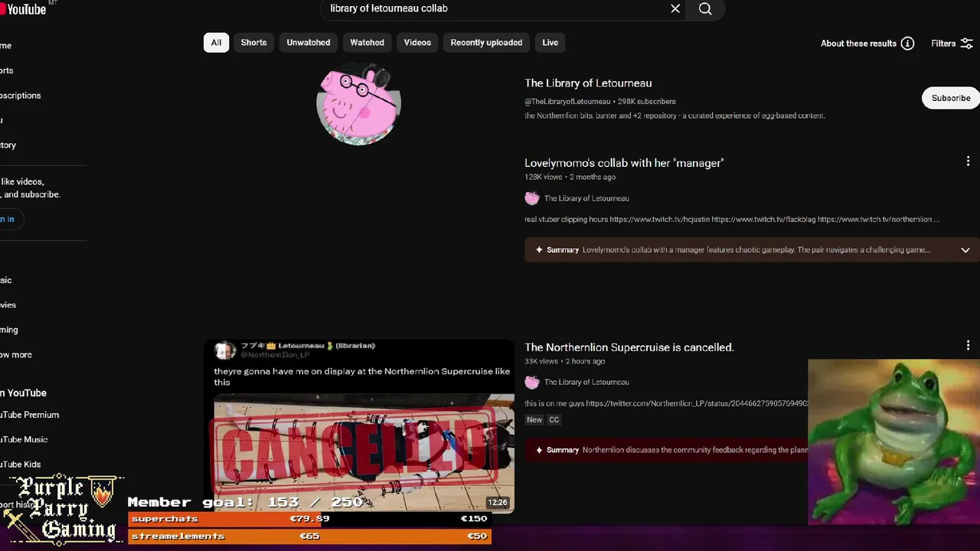This screenshot has width=980, height=551.
Task: Click the CC badge on Supercruise video
Action: click(x=554, y=419)
